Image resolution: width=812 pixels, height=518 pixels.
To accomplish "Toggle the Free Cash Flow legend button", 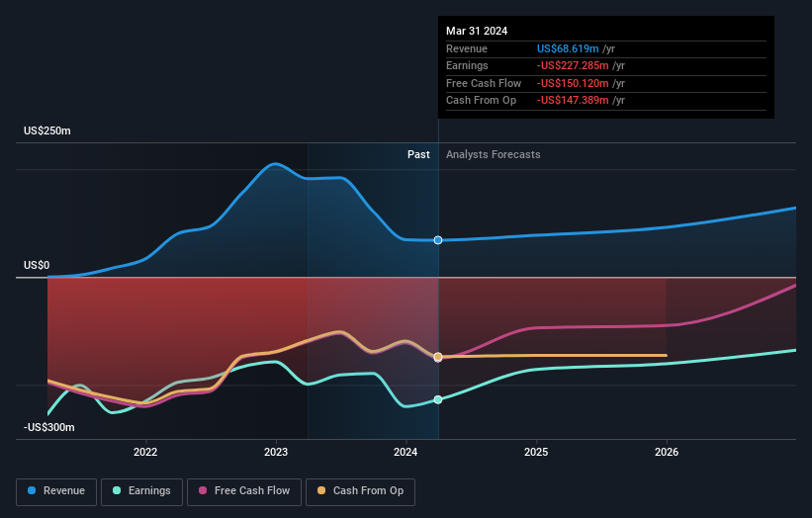I will click(244, 491).
